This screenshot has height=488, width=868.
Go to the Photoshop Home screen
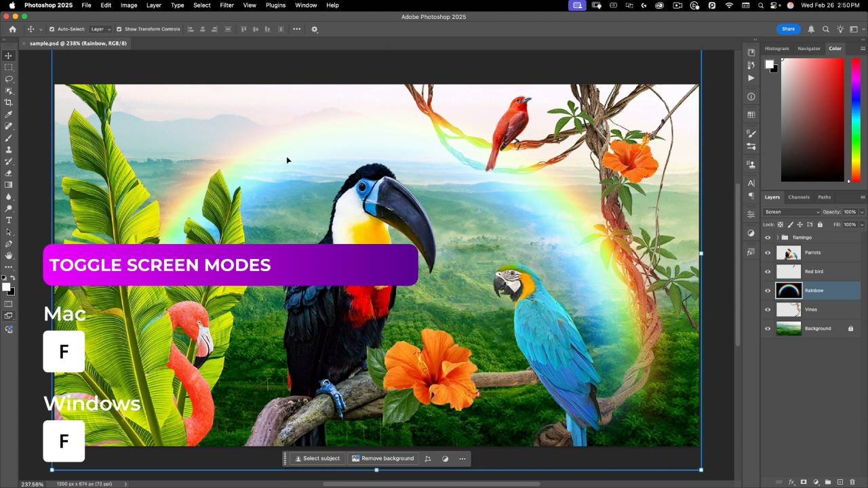[x=12, y=29]
